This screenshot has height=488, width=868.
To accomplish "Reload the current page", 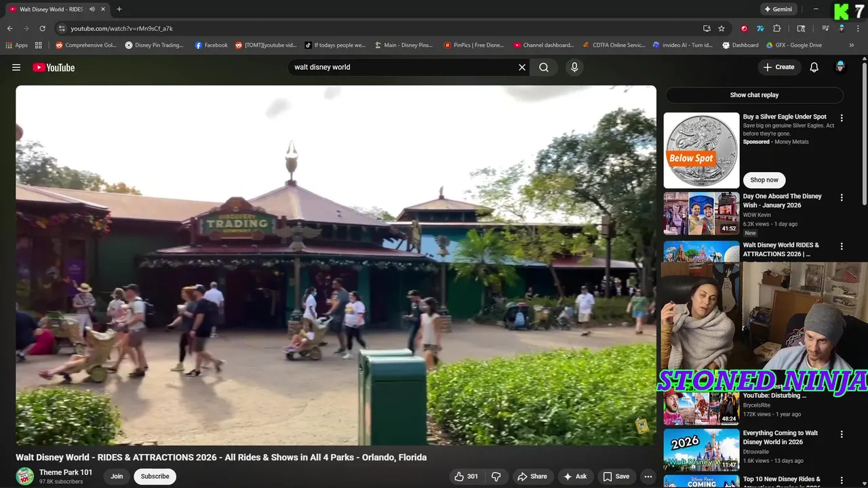I will (42, 28).
